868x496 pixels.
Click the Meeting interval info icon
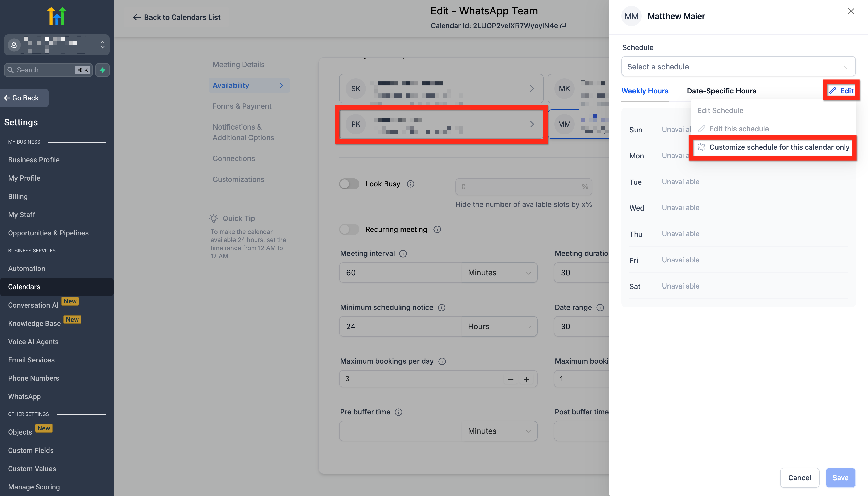(x=403, y=253)
